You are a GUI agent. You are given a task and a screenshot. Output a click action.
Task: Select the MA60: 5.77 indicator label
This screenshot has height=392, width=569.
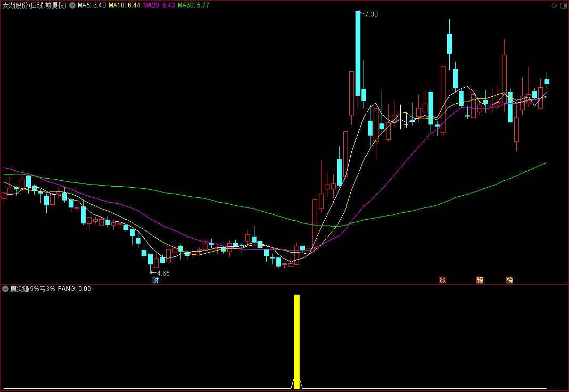pyautogui.click(x=193, y=5)
